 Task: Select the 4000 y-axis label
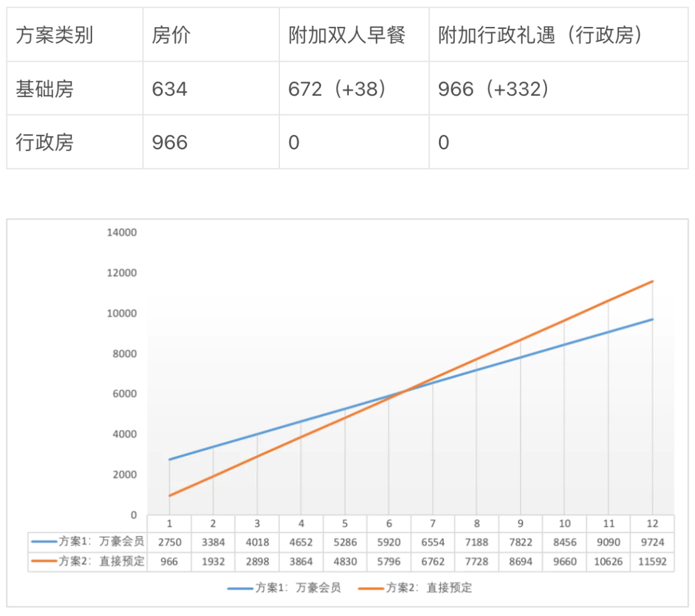[125, 434]
